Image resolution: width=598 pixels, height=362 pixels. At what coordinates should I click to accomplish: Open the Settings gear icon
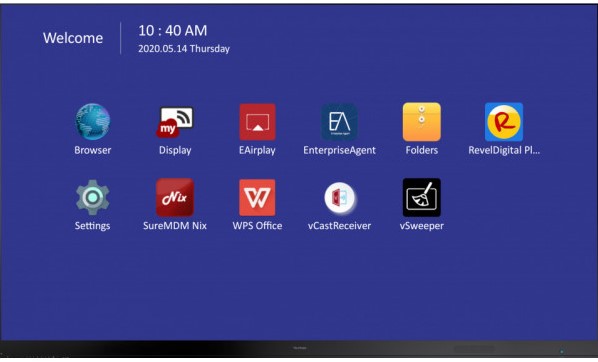(x=93, y=197)
